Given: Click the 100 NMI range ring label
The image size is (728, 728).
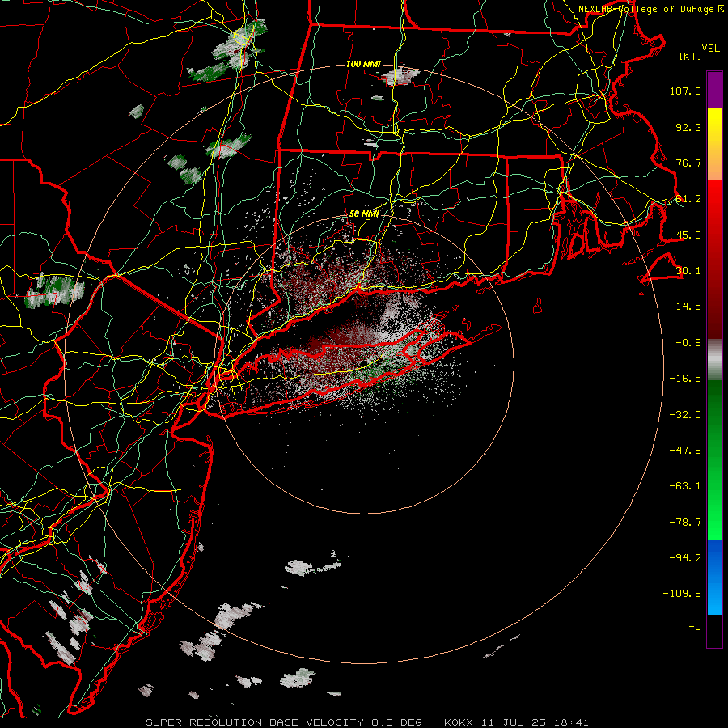Looking at the screenshot, I should [363, 64].
